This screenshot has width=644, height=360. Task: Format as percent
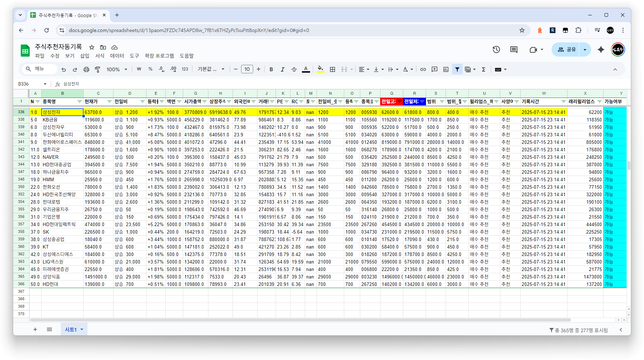pyautogui.click(x=150, y=69)
